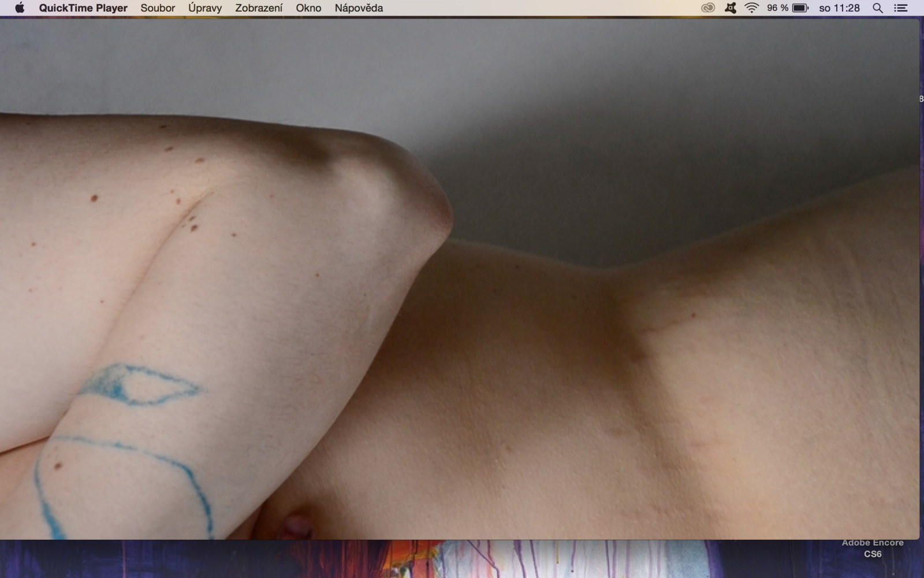Click the menu bar icon beside Creative Cloud
Screen dimensions: 924x578
[x=731, y=8]
